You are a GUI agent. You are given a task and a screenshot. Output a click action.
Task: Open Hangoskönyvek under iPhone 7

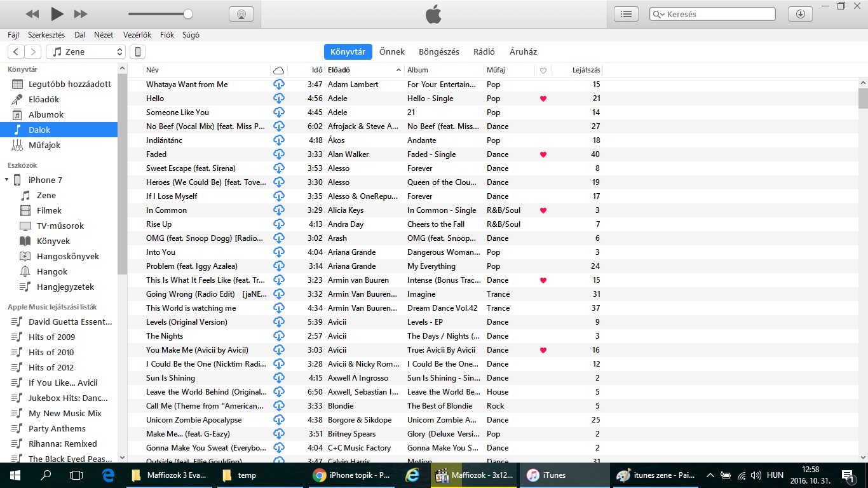[x=58, y=256]
